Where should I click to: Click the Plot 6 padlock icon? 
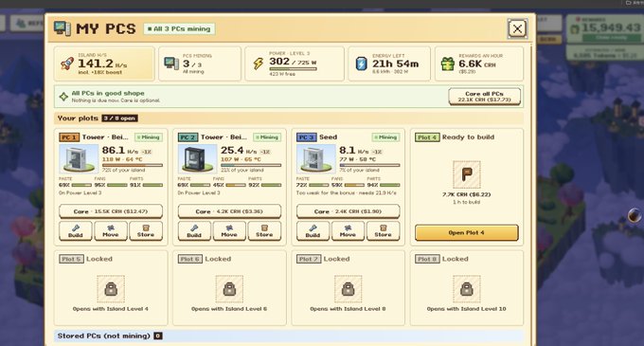pyautogui.click(x=229, y=289)
